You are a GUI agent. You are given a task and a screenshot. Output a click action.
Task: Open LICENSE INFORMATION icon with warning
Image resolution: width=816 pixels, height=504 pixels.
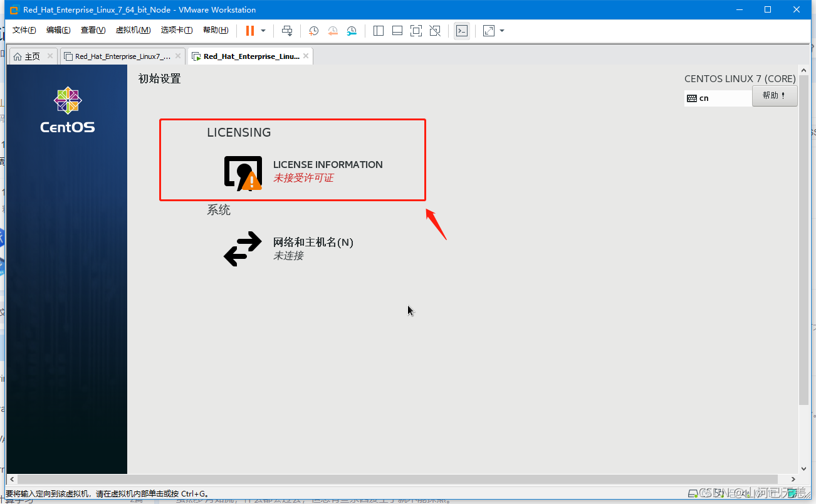click(243, 172)
